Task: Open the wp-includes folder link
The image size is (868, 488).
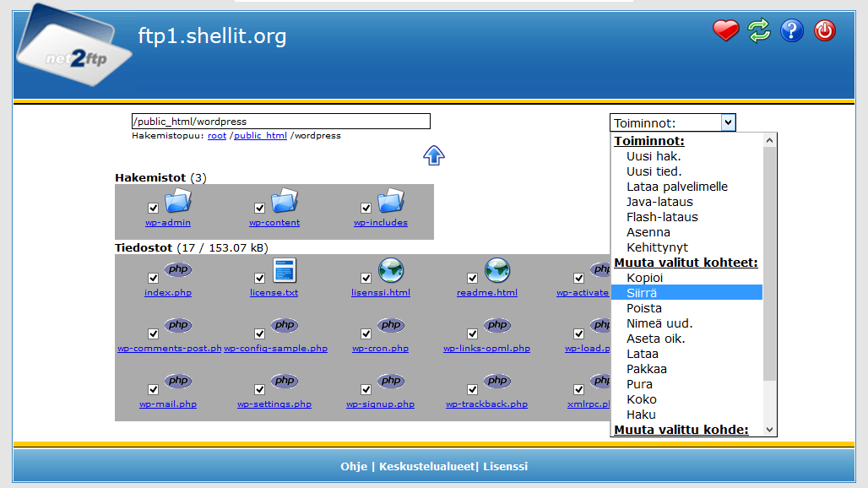Action: (381, 222)
